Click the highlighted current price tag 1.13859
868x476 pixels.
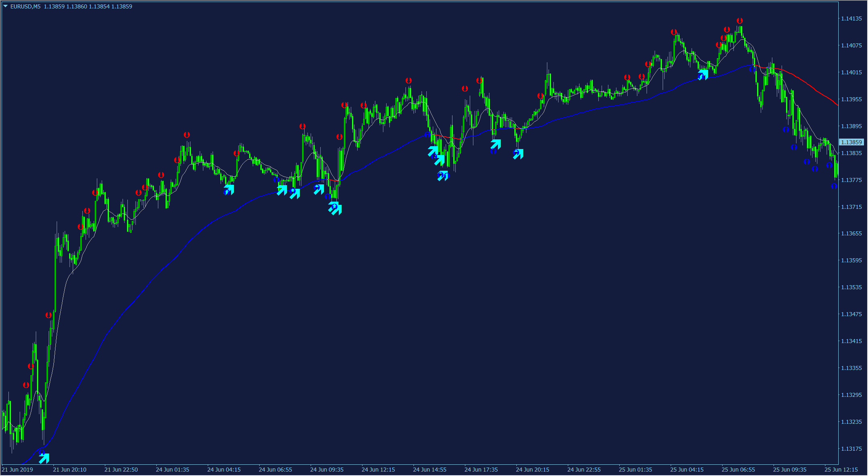click(851, 142)
